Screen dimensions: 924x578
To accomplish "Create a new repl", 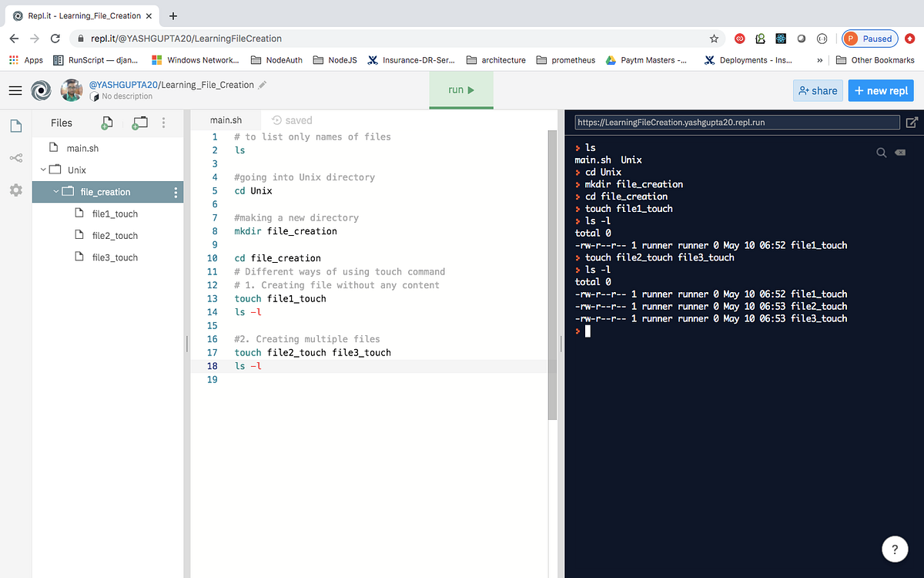I will (x=880, y=90).
